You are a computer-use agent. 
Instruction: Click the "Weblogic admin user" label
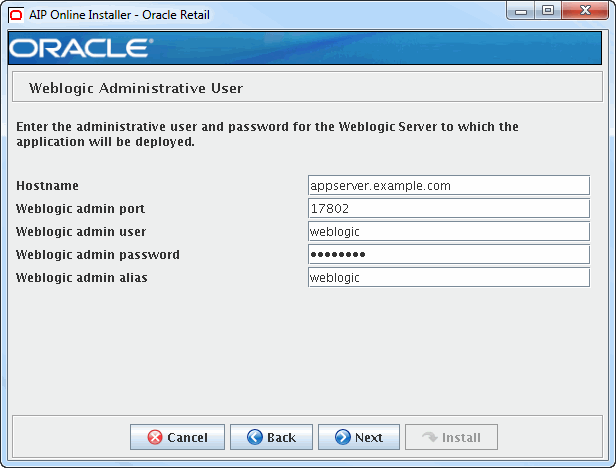81,232
